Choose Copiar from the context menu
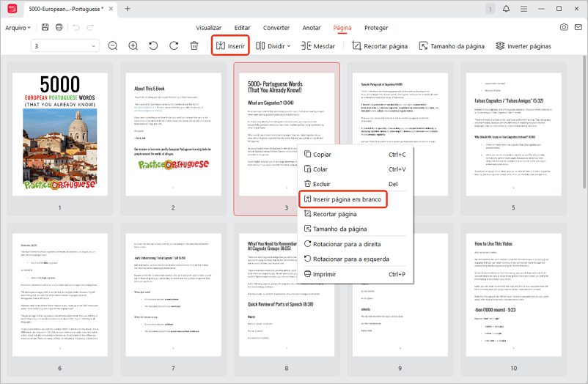Screen dimensions: 588x384 [x=355, y=155]
